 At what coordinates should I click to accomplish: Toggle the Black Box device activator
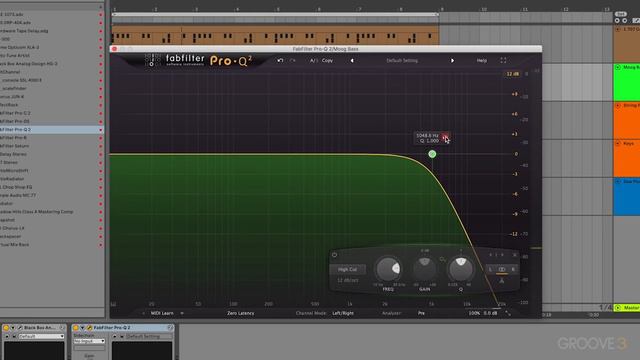pos(6,327)
